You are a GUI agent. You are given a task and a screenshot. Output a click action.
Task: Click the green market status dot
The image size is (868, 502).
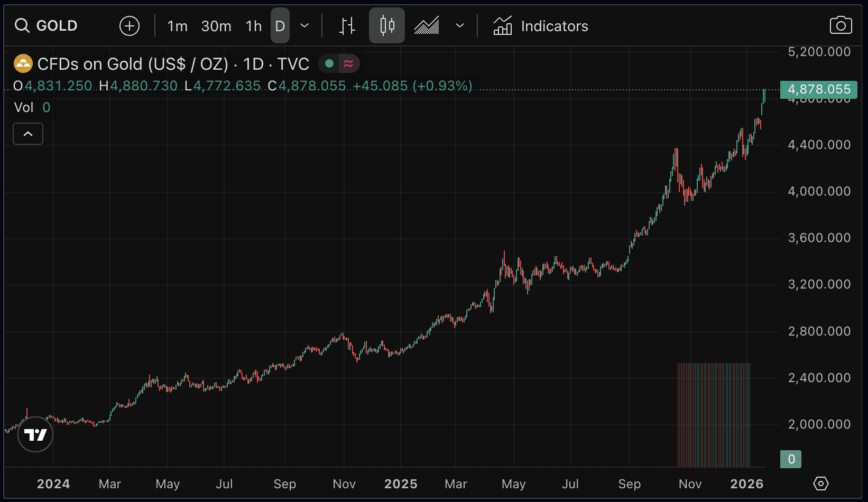pos(329,64)
